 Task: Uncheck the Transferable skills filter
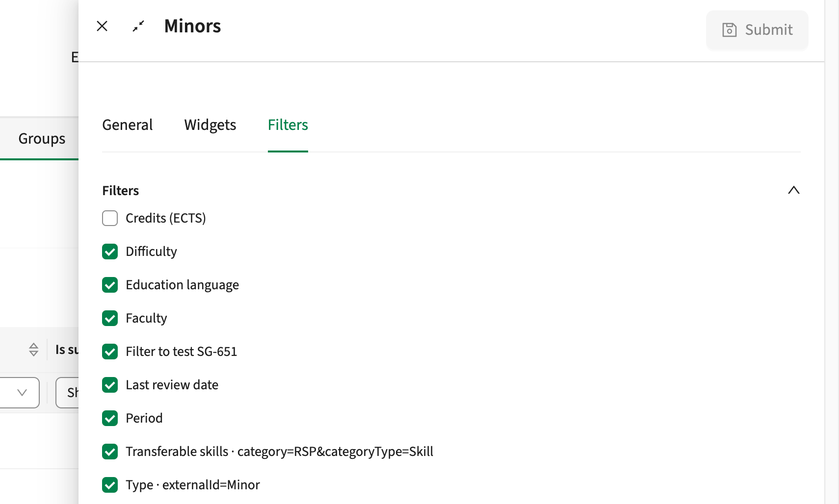click(110, 452)
